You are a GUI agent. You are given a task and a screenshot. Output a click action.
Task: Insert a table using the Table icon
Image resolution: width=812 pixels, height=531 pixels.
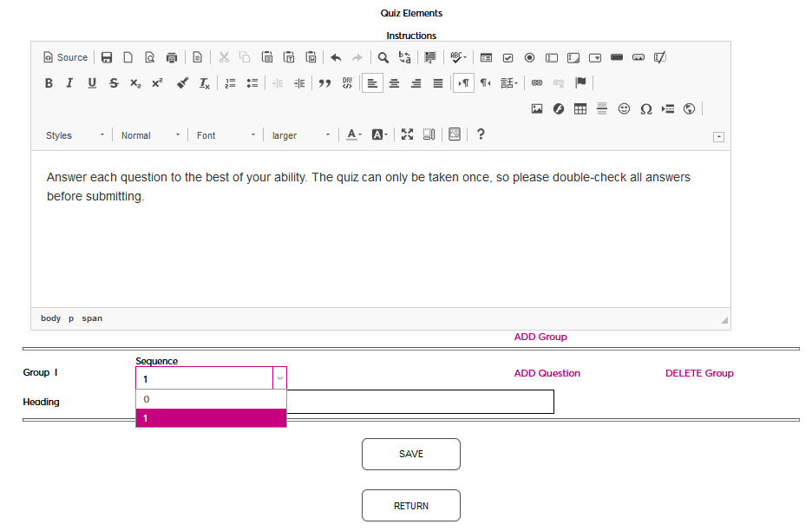tap(580, 109)
